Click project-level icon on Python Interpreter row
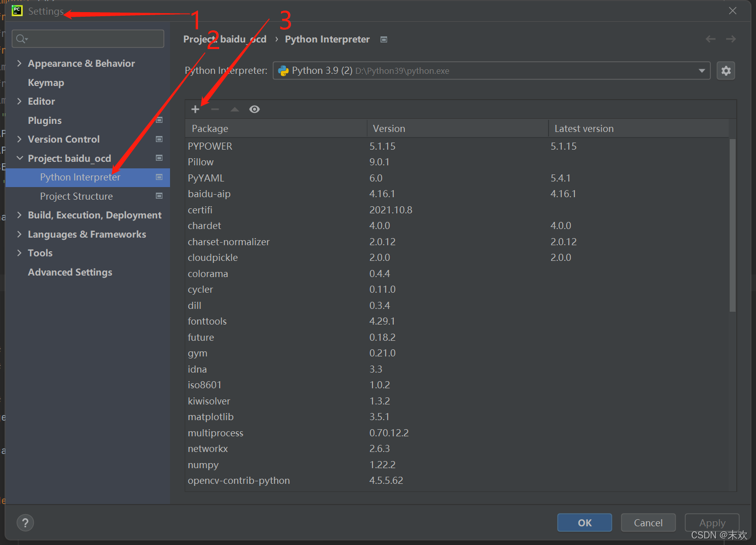The image size is (756, 545). 159,177
